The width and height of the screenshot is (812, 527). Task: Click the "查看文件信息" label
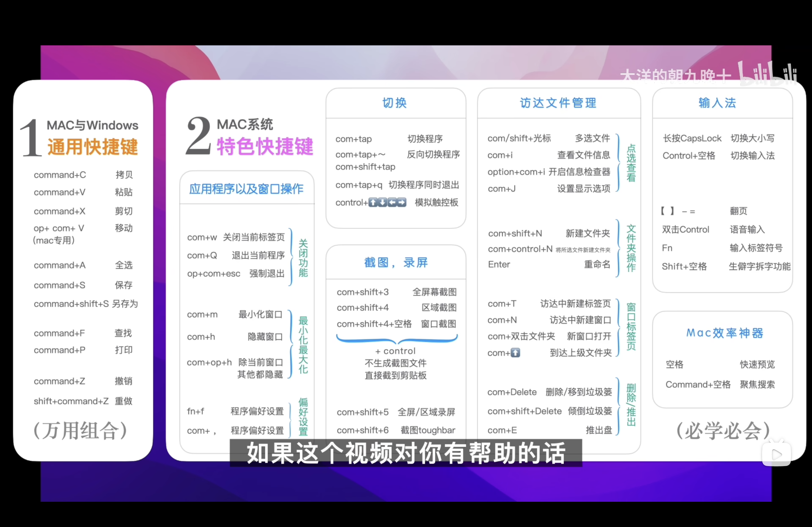pos(584,155)
